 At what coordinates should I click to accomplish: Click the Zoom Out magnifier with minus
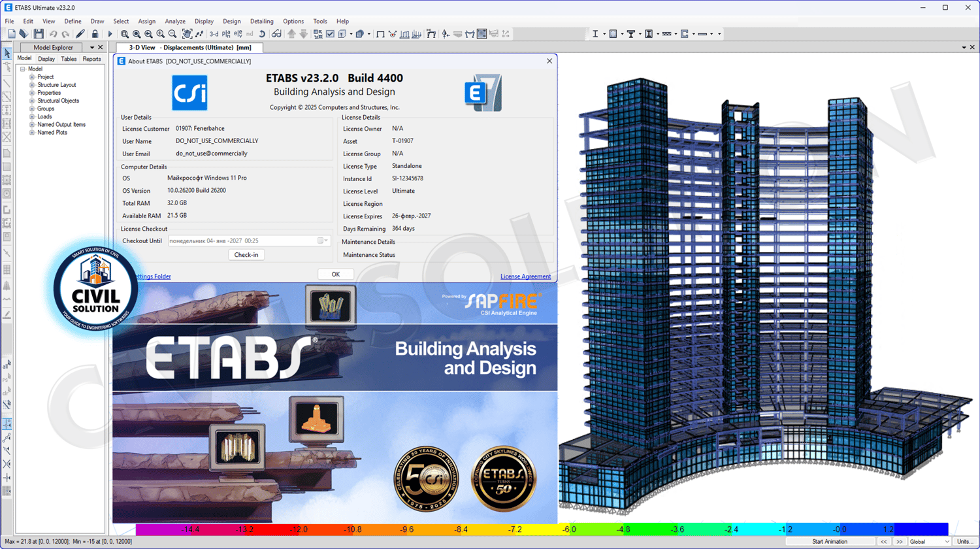[x=172, y=34]
